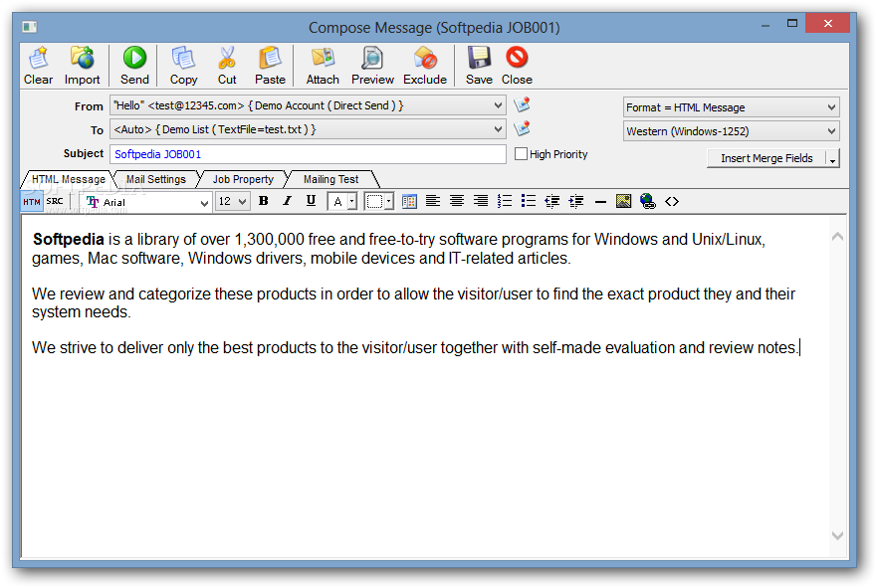Viewport: 877px width, 588px height.
Task: Edit the To list with the icon beside it
Action: coord(522,128)
